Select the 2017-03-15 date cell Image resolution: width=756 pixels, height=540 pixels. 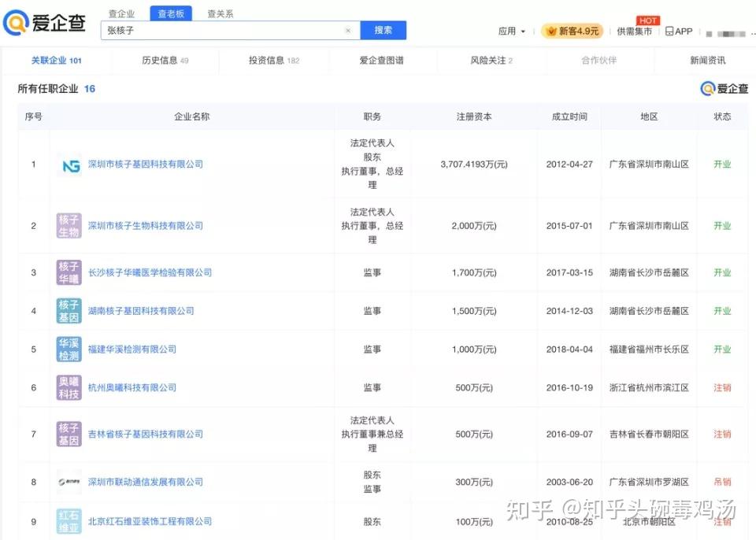(569, 272)
